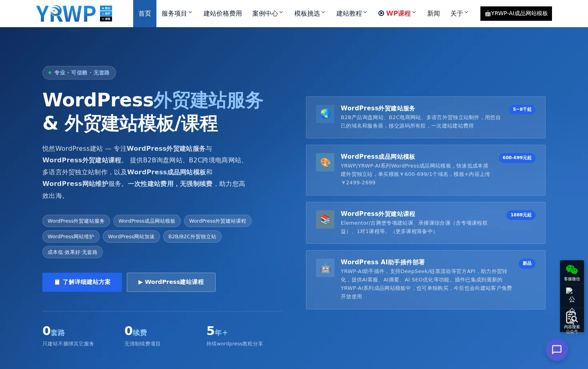This screenshot has width=588, height=369.
Task: Click the YRWP site logo
Action: point(74,14)
